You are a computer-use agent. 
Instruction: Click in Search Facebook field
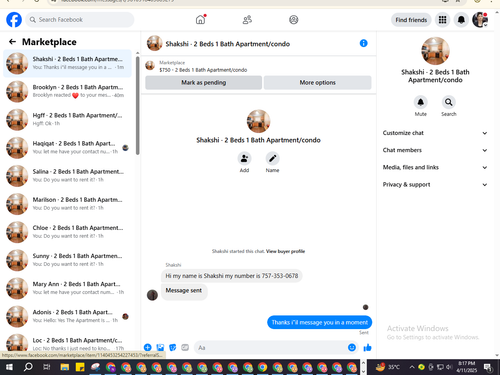80,20
